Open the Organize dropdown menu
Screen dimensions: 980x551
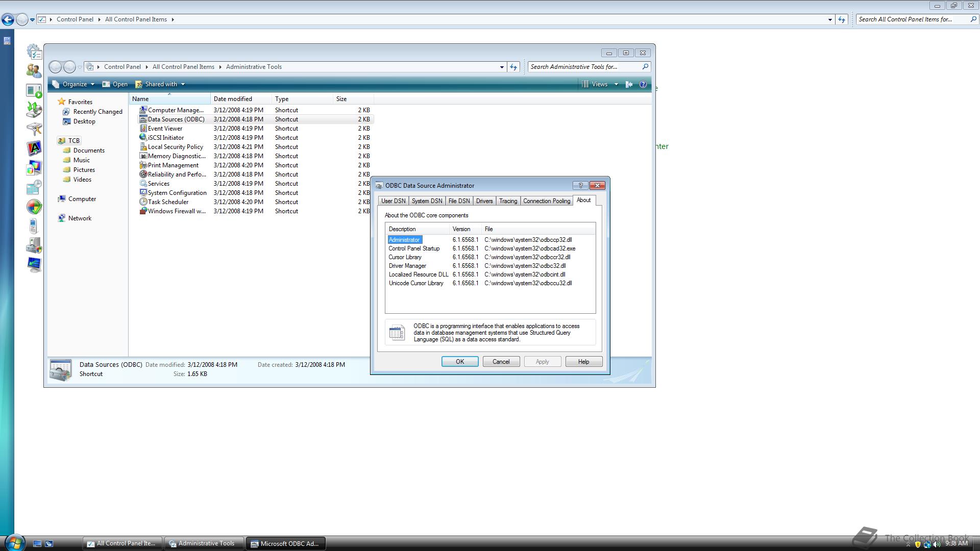tap(73, 85)
